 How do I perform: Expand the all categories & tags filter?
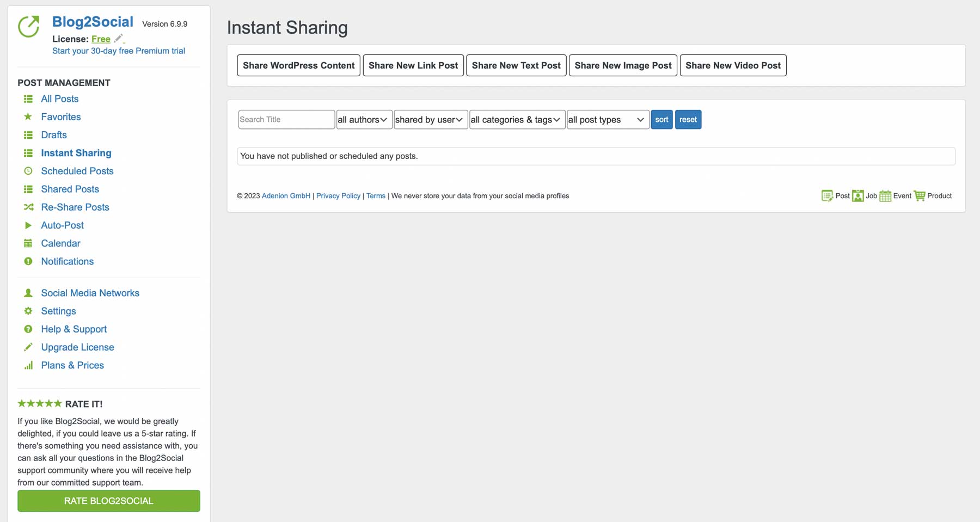516,119
